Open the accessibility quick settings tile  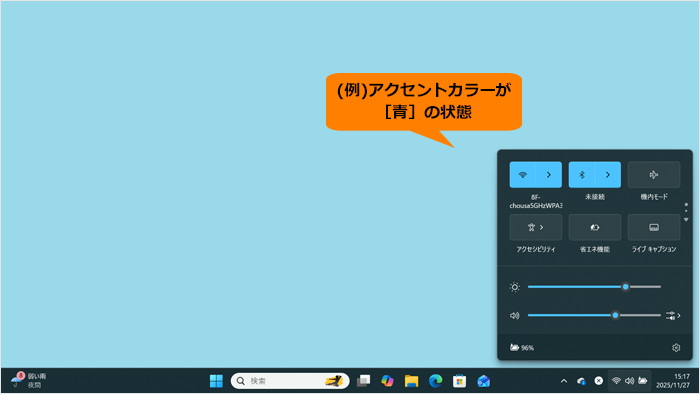pyautogui.click(x=536, y=228)
